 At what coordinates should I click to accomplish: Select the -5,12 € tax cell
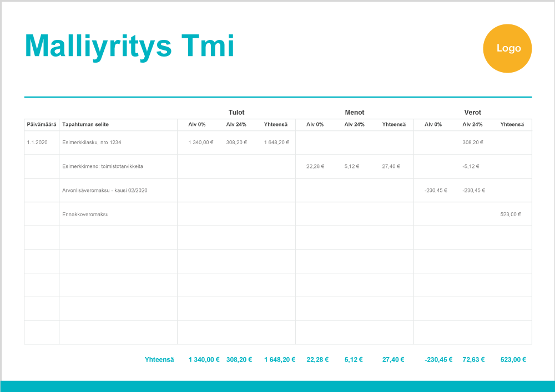471,166
